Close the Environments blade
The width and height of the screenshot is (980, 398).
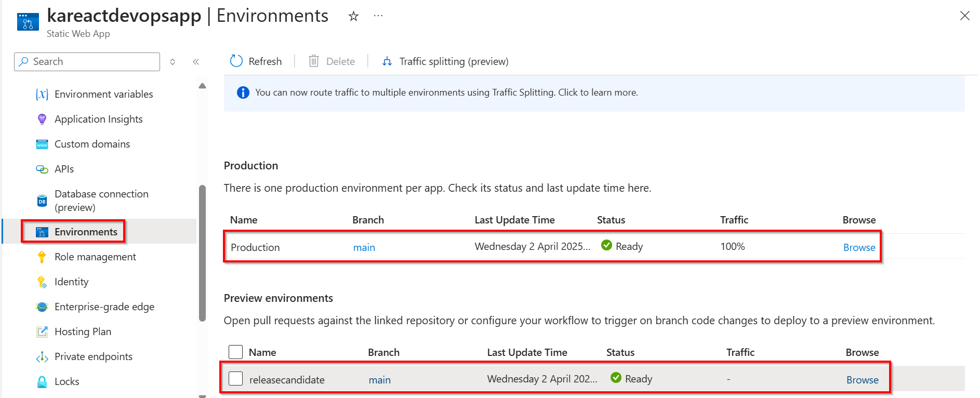tap(964, 16)
